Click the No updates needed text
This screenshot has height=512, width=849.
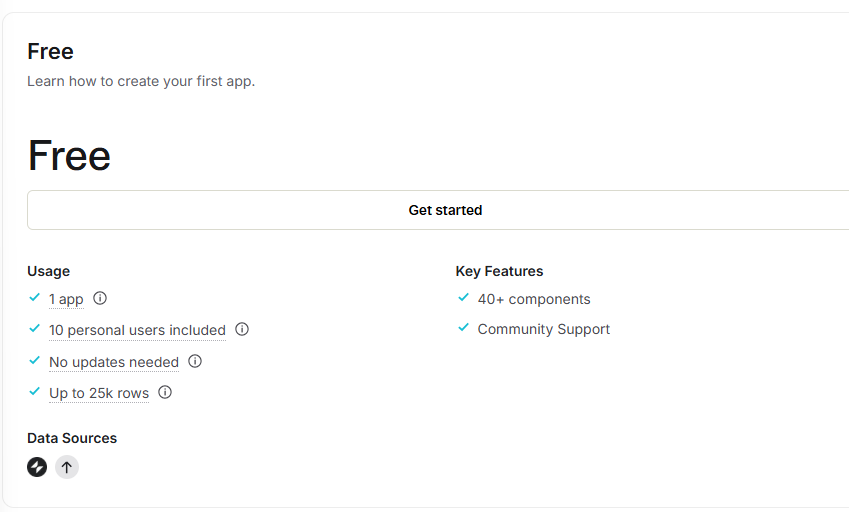(x=114, y=362)
